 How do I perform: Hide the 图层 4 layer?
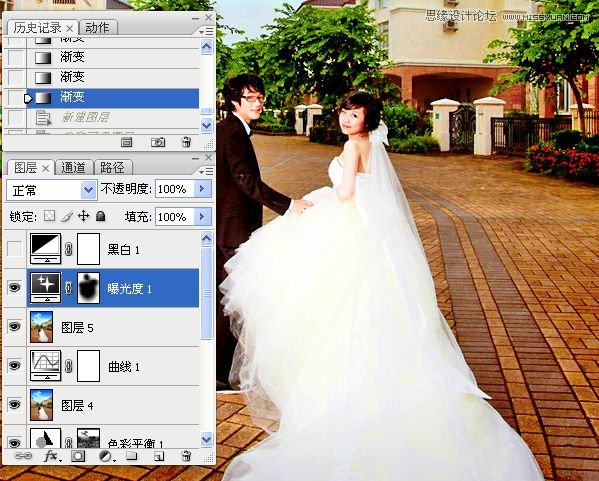tap(15, 405)
